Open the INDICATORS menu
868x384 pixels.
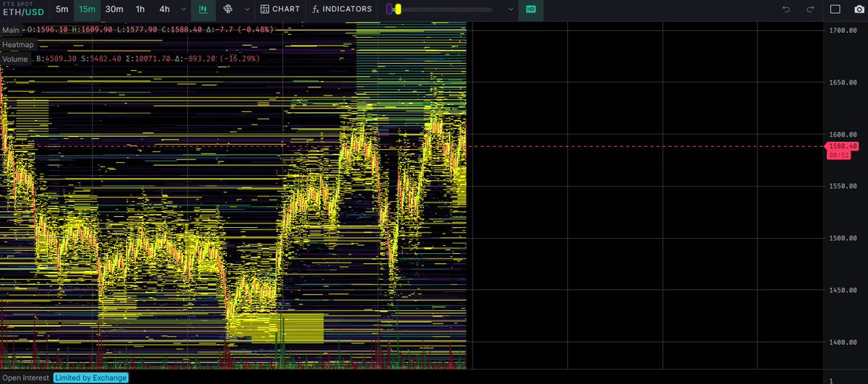click(x=342, y=9)
